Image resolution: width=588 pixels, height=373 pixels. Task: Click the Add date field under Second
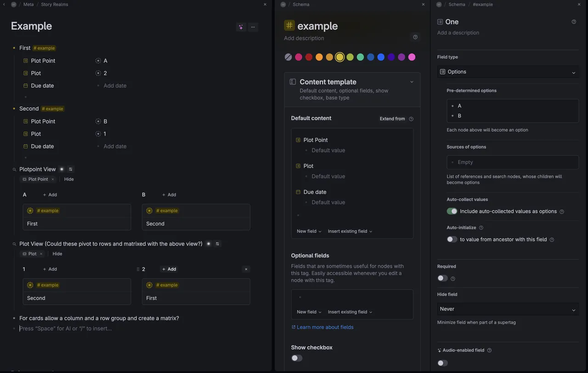click(115, 146)
